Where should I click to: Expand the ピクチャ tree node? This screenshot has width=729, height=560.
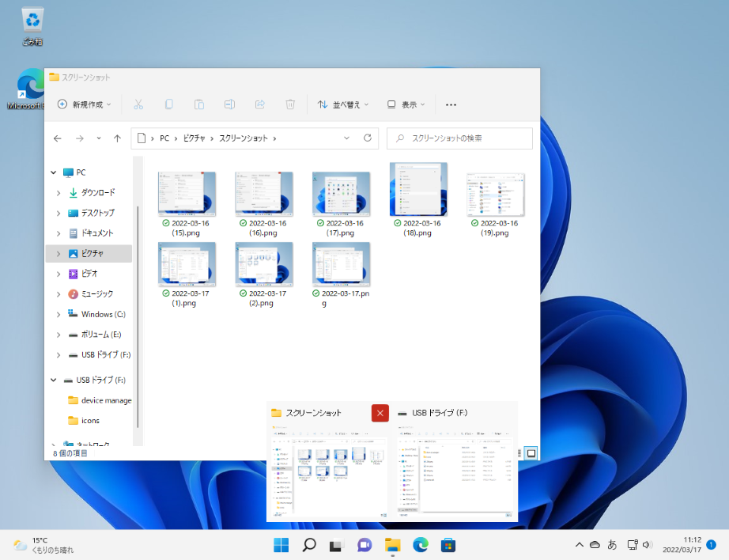pyautogui.click(x=59, y=253)
